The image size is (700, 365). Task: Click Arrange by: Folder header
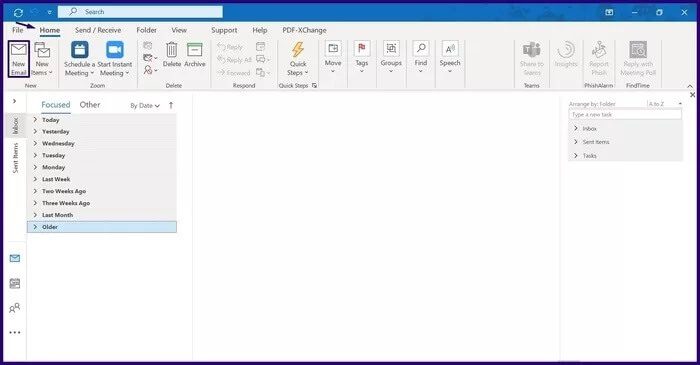pyautogui.click(x=592, y=104)
